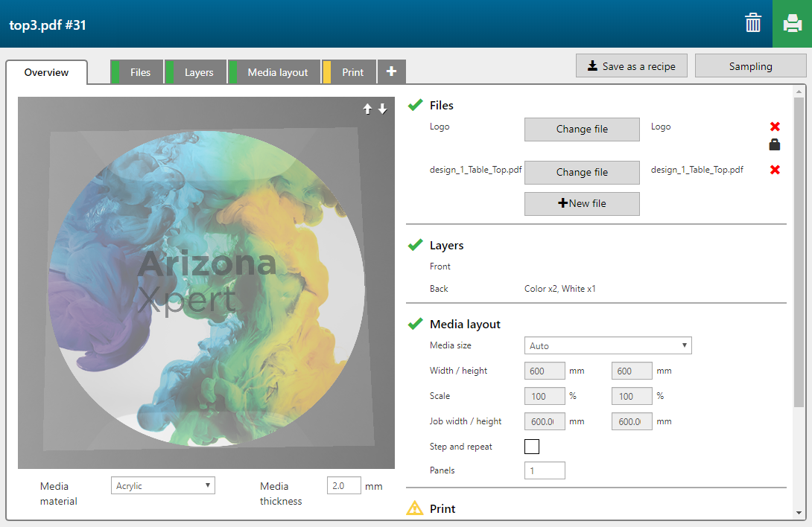812x527 pixels.
Task: Open the Print tab
Action: [349, 72]
